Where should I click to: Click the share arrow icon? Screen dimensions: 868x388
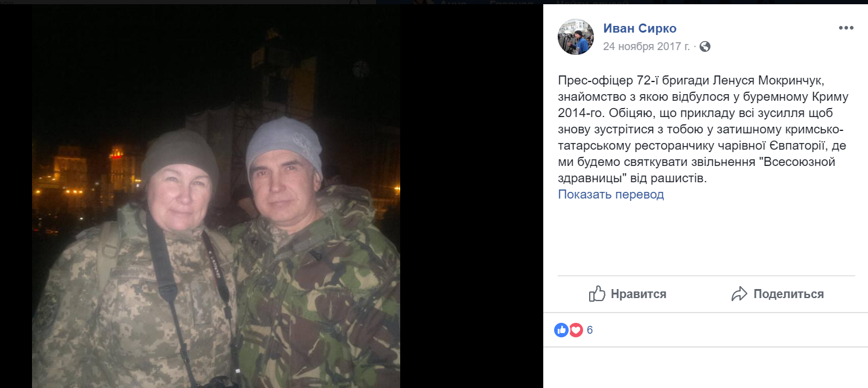739,294
